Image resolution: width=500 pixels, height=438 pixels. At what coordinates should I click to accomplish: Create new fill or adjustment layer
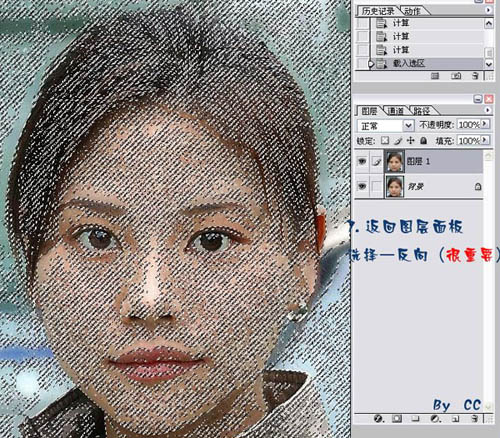tap(435, 419)
